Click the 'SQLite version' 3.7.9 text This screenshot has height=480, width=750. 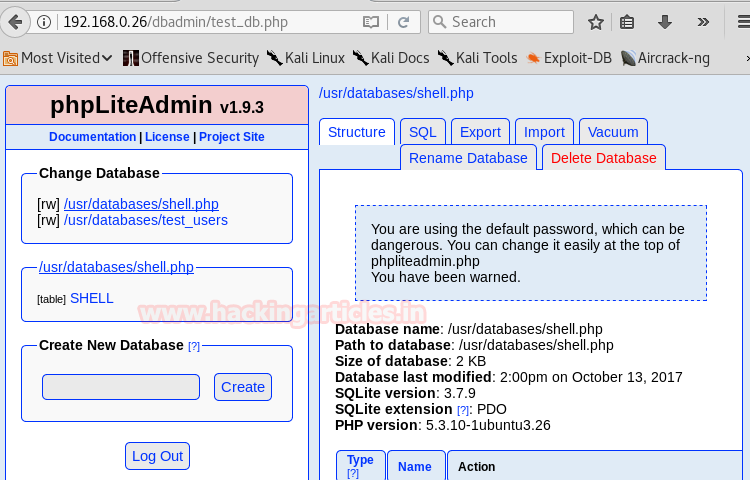(x=460, y=393)
